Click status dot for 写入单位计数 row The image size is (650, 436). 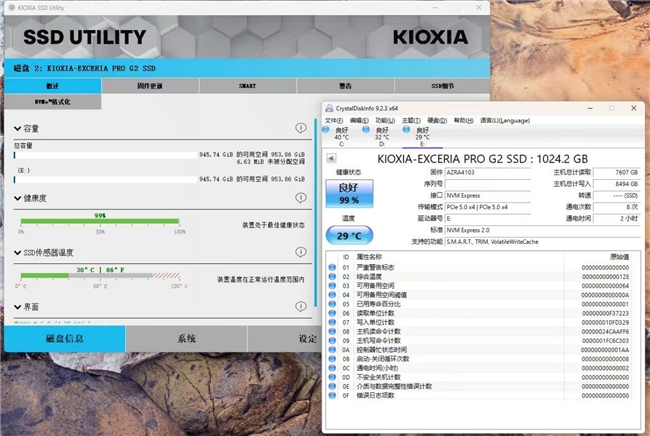tap(332, 322)
